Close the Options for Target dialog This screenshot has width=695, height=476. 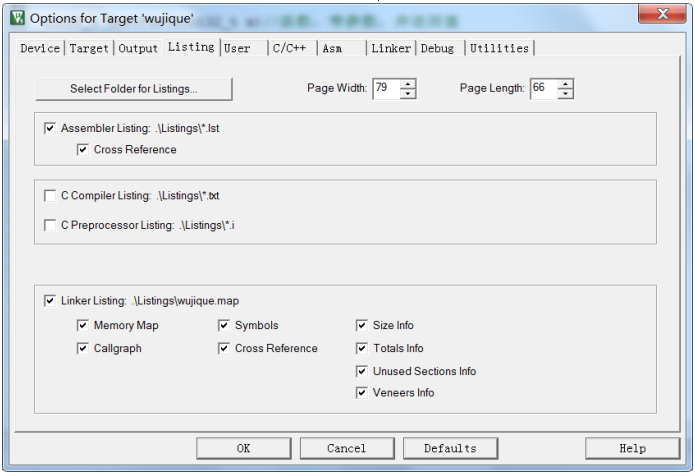[662, 14]
